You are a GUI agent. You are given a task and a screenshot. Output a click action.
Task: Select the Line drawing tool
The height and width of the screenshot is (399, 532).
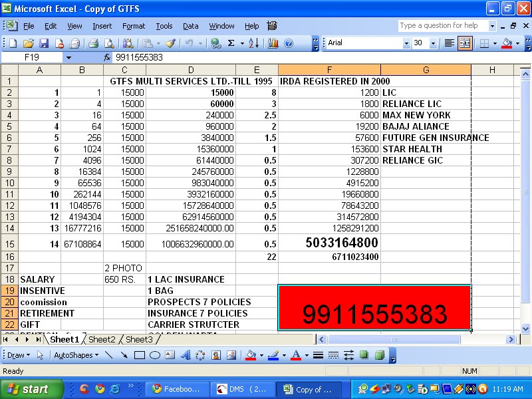tap(108, 355)
